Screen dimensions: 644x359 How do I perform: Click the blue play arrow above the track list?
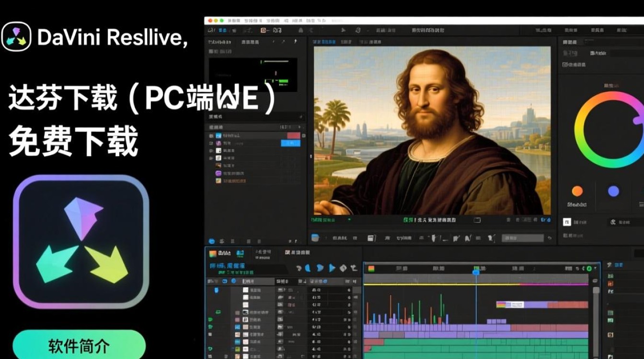click(x=332, y=268)
